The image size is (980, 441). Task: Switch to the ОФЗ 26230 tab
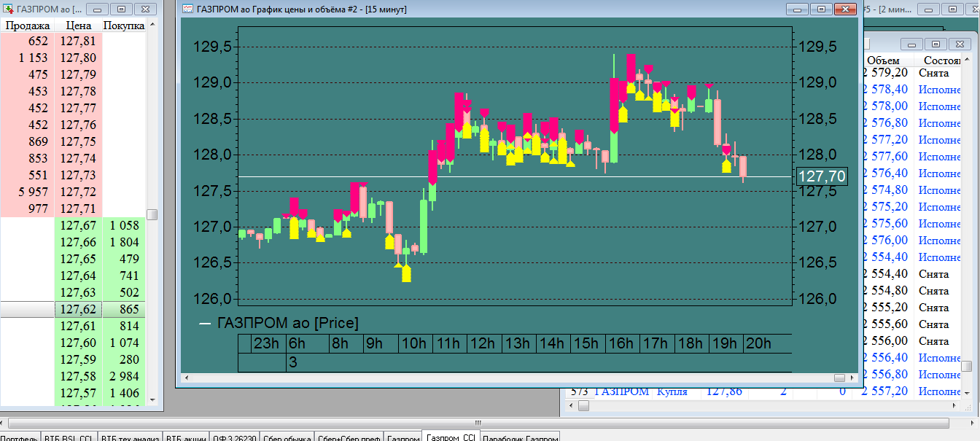coord(235,437)
